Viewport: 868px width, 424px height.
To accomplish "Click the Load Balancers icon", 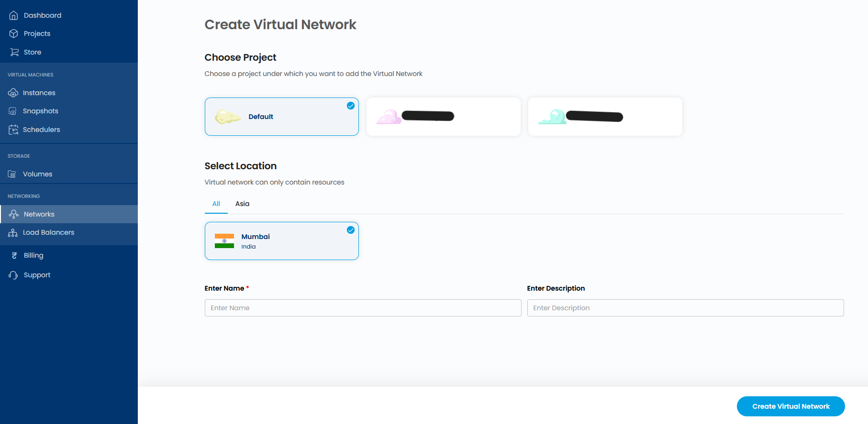I will (13, 232).
